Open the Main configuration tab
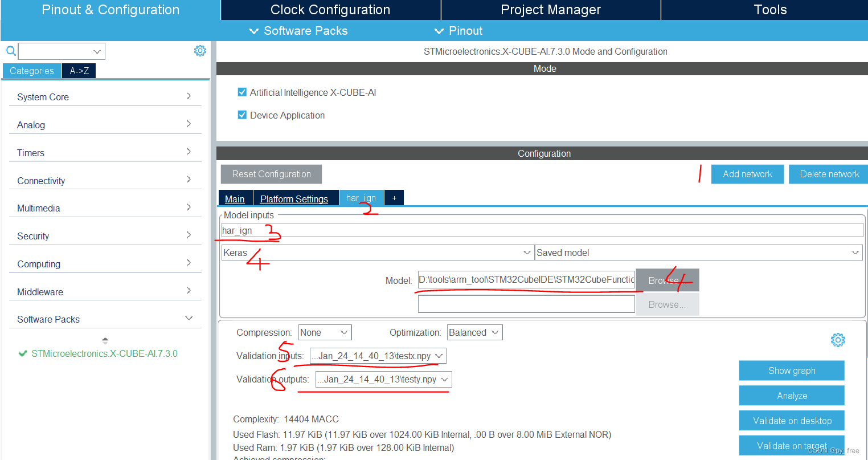 235,198
